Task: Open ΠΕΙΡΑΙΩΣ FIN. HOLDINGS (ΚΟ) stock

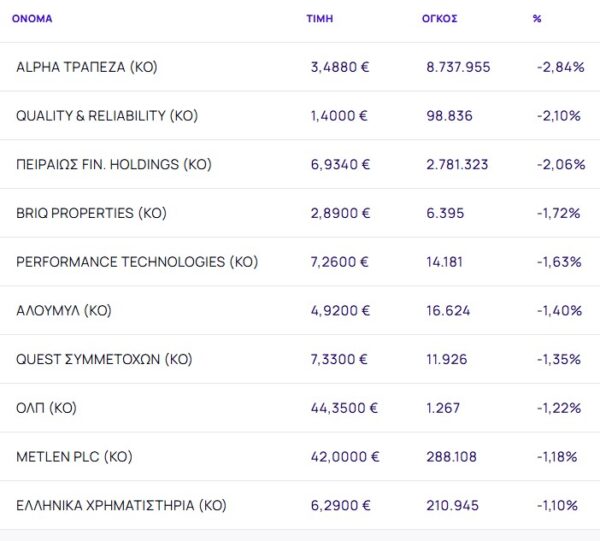Action: point(114,164)
